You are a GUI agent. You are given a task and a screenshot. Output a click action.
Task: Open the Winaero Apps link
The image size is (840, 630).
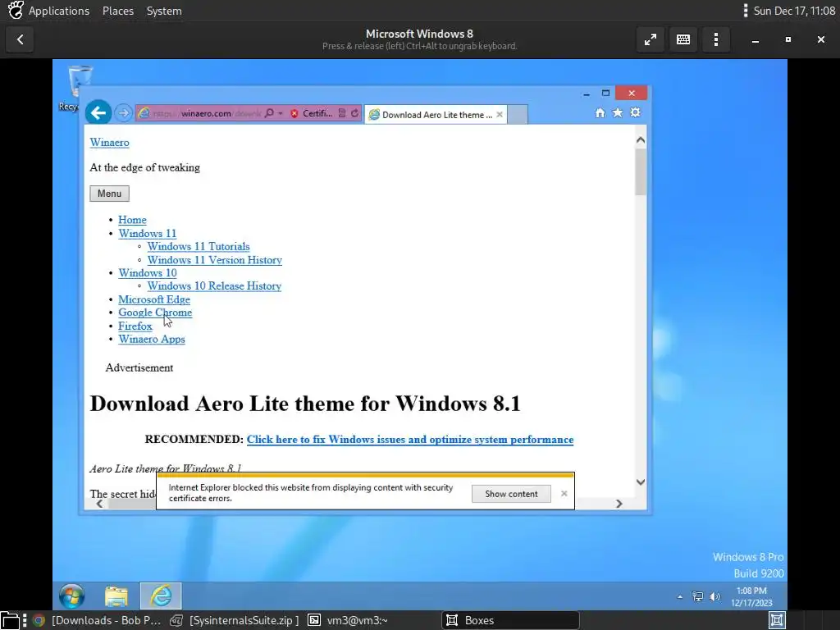(x=152, y=339)
